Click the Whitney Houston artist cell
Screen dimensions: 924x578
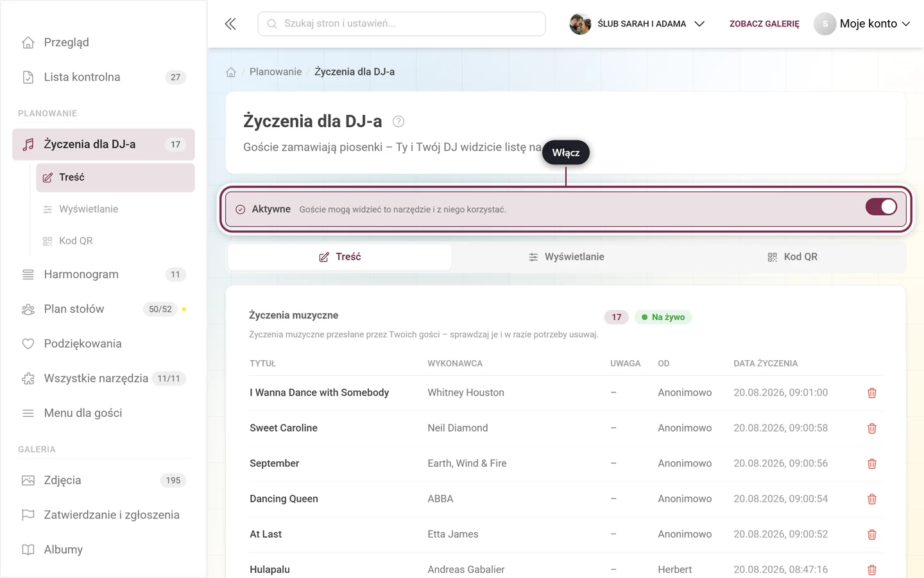pyautogui.click(x=466, y=393)
